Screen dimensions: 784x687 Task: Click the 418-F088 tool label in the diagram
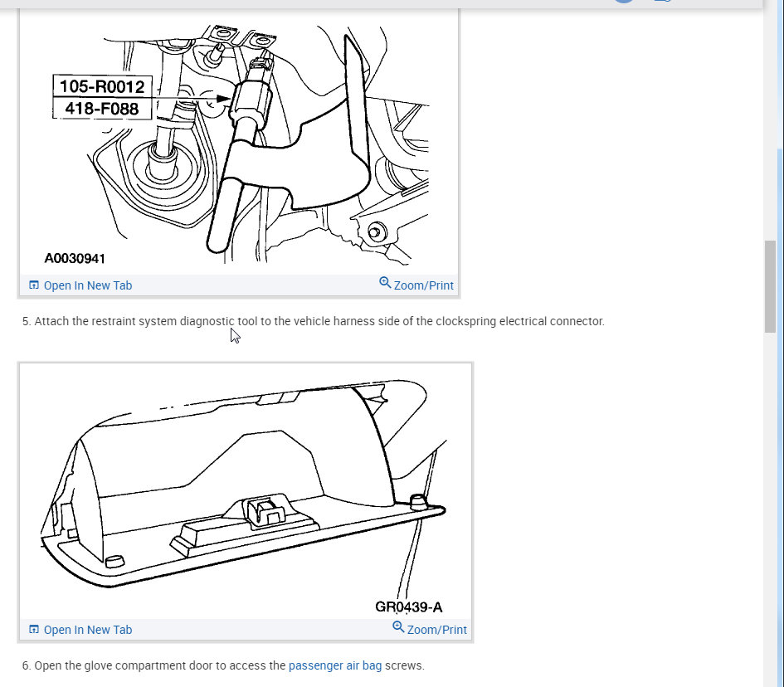102,109
